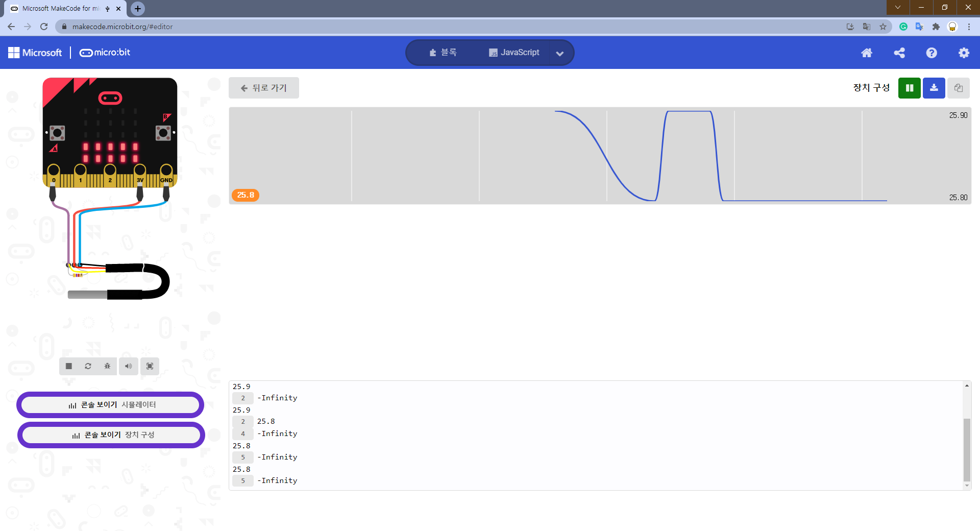Stop the running simulator
Image resolution: width=980 pixels, height=531 pixels.
click(68, 366)
